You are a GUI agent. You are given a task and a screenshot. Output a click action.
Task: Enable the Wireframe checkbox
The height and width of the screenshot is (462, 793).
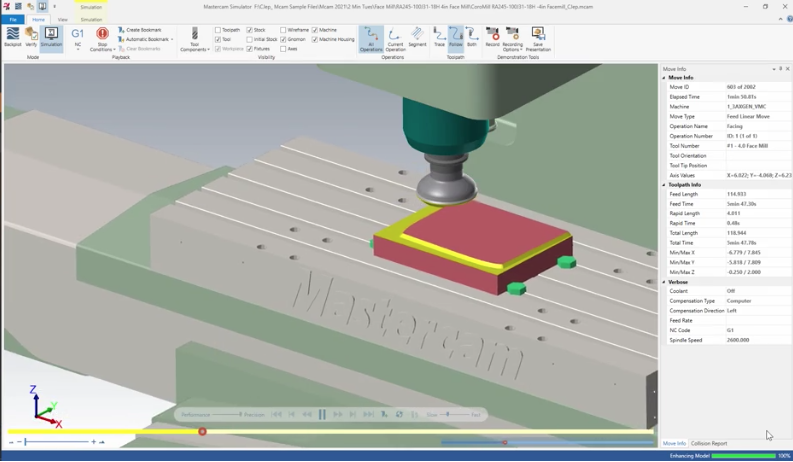pos(283,30)
